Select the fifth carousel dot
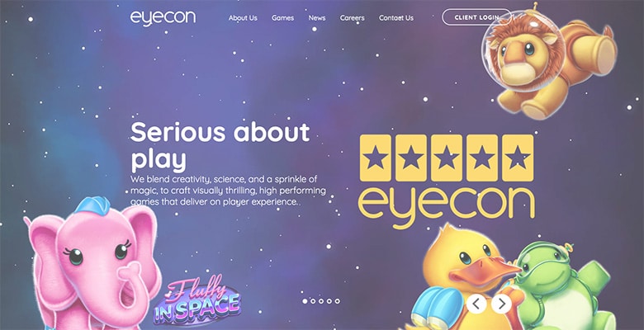Image resolution: width=644 pixels, height=330 pixels. pyautogui.click(x=337, y=301)
